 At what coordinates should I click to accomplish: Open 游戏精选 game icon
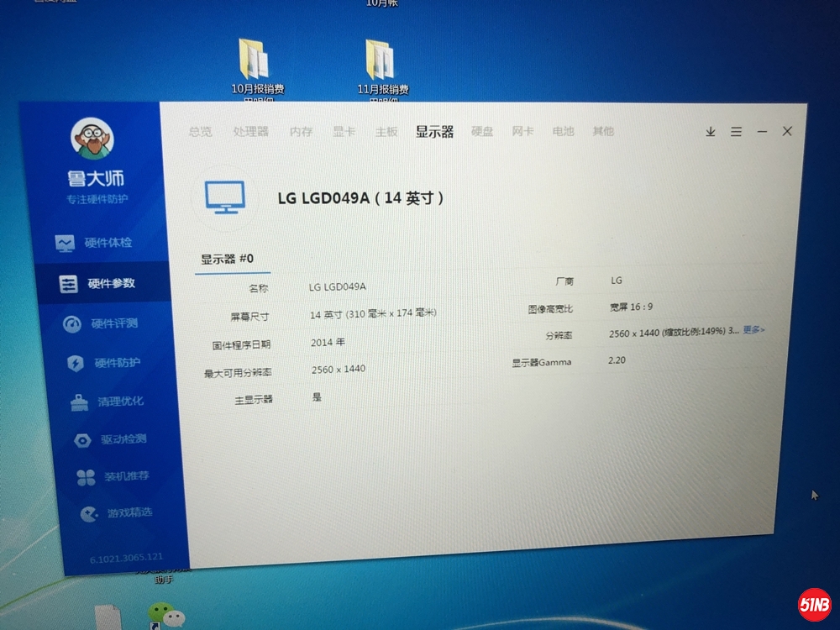[x=89, y=514]
